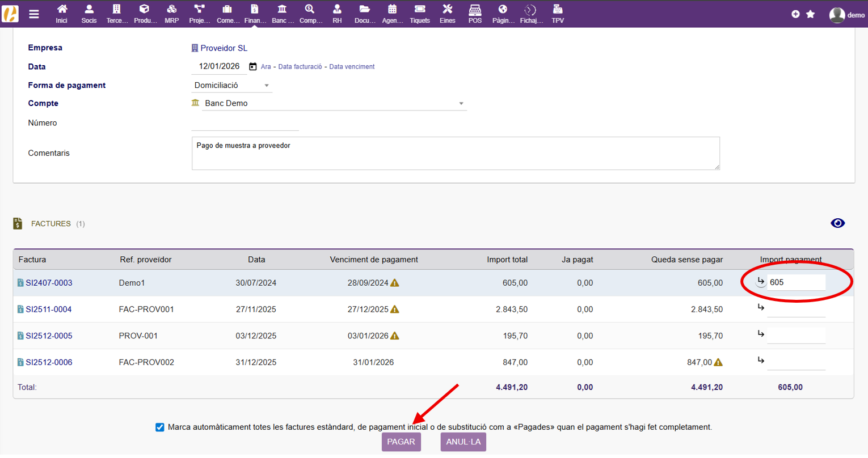Image resolution: width=868 pixels, height=458 pixels.
Task: Open the Eines tools icon
Action: (x=447, y=10)
